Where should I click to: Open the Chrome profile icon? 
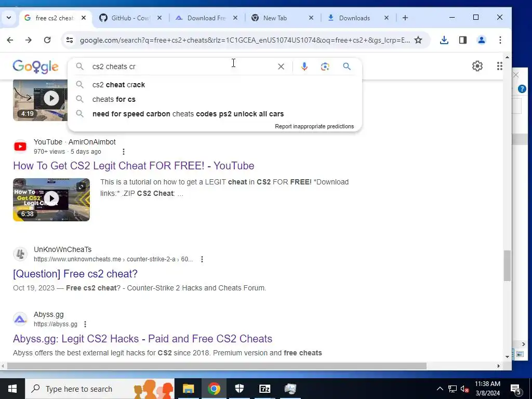[x=482, y=40]
